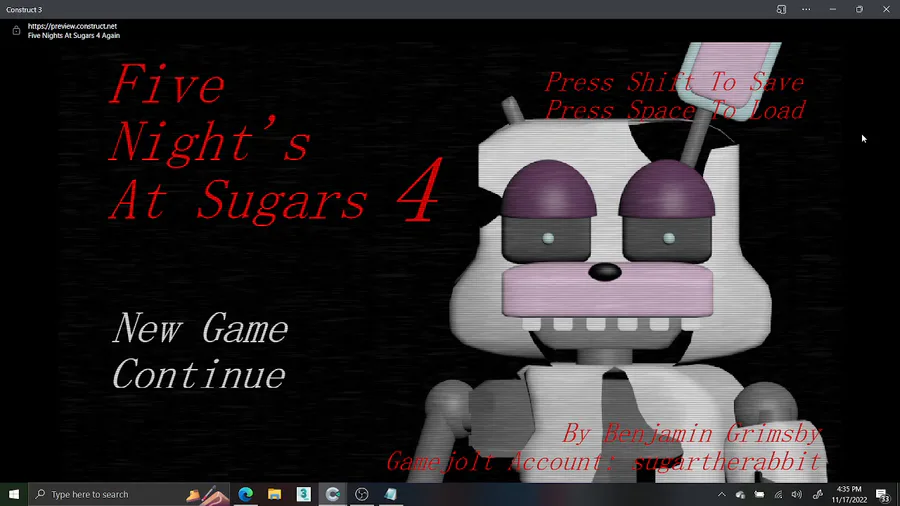Click the pen/link tray icon
The image size is (900, 506).
(x=818, y=495)
